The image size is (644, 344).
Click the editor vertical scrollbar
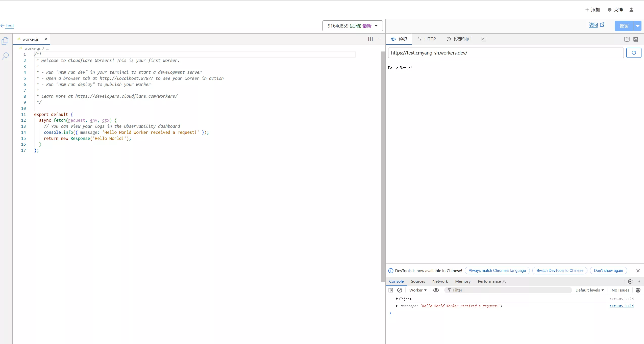pos(383,167)
